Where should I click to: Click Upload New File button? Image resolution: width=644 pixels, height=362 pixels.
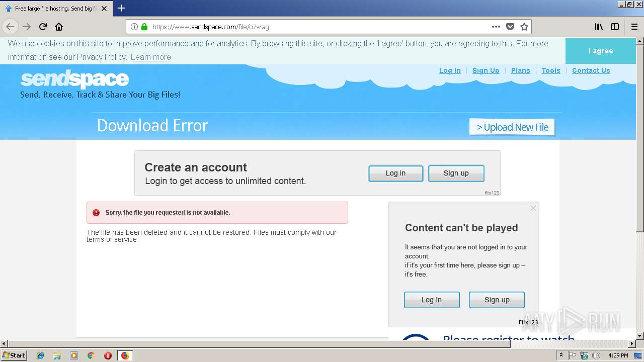click(512, 127)
